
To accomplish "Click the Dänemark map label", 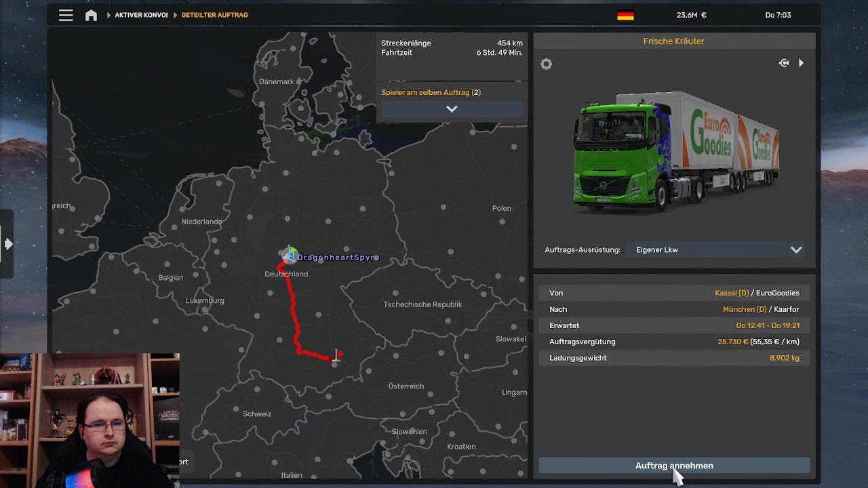I will [x=277, y=81].
